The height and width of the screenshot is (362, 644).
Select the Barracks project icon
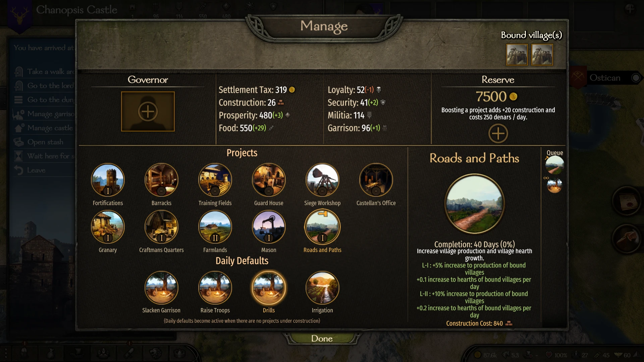click(x=161, y=180)
